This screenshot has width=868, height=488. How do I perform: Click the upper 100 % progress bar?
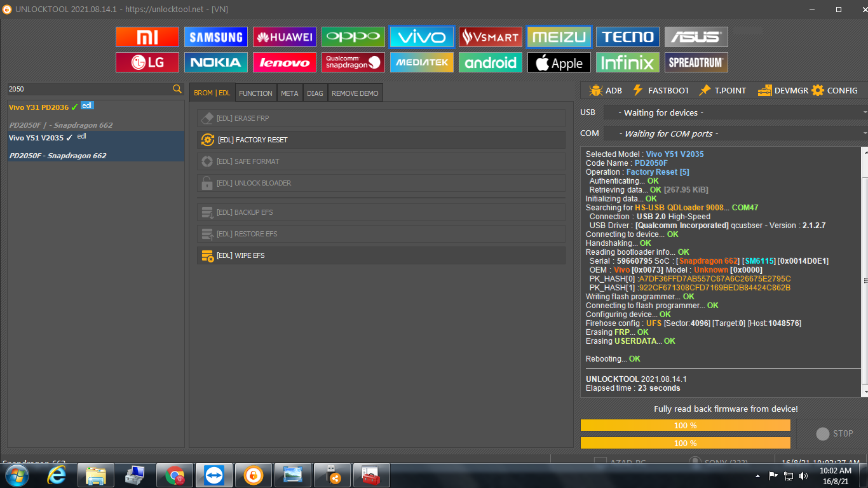pyautogui.click(x=686, y=425)
